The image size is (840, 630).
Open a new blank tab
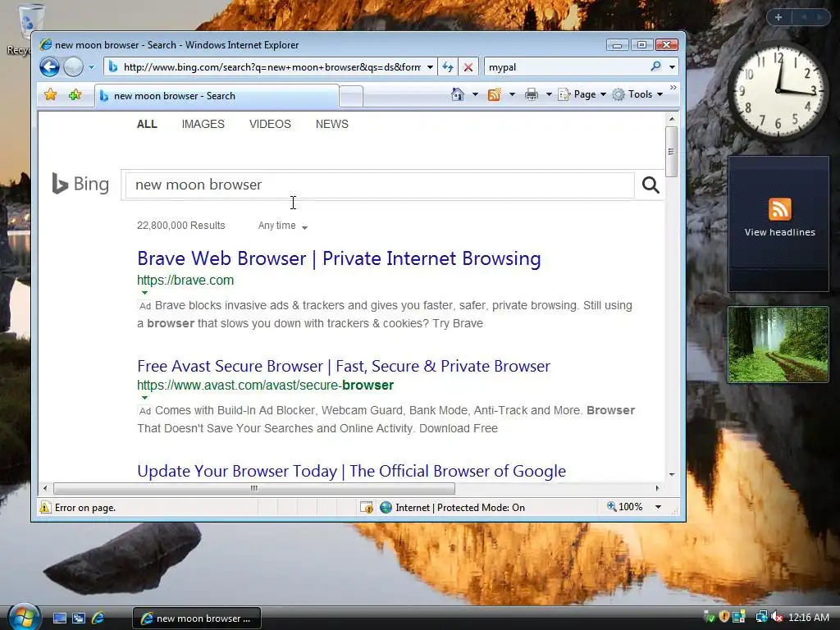(351, 97)
